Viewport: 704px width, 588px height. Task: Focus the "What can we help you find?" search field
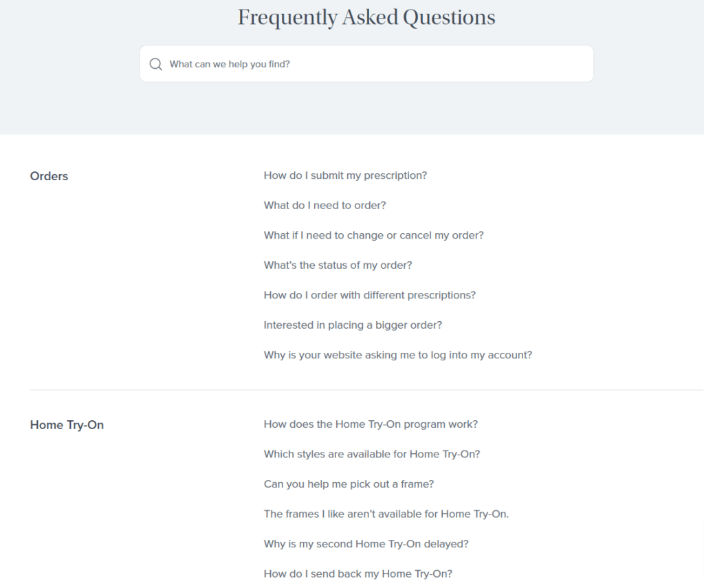point(366,64)
